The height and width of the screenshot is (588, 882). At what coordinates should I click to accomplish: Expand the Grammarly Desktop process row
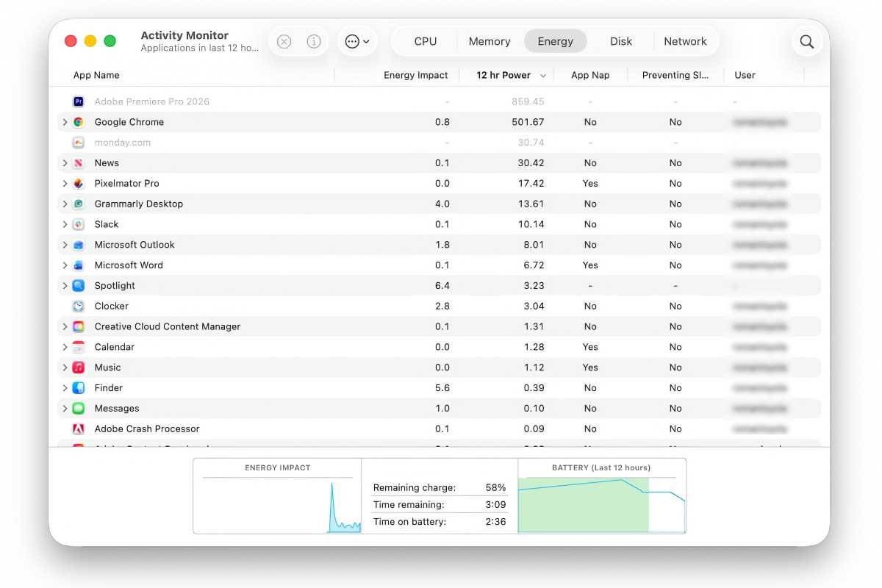click(x=65, y=204)
